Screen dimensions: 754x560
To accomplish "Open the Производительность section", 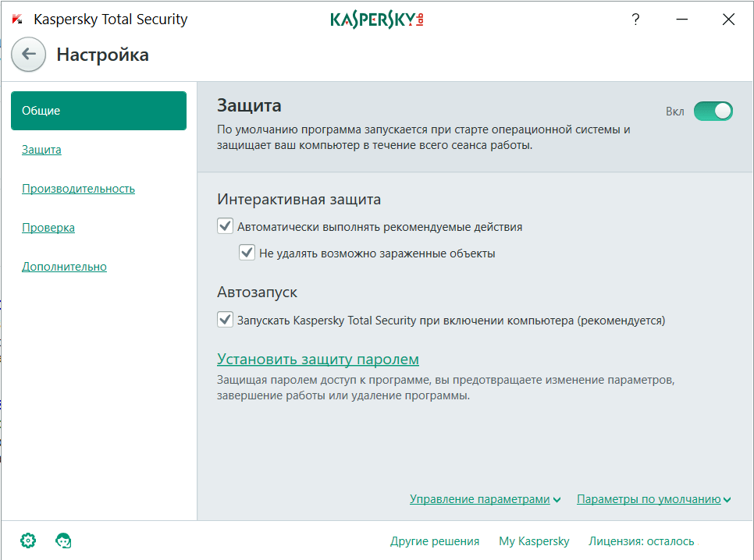I will point(78,188).
